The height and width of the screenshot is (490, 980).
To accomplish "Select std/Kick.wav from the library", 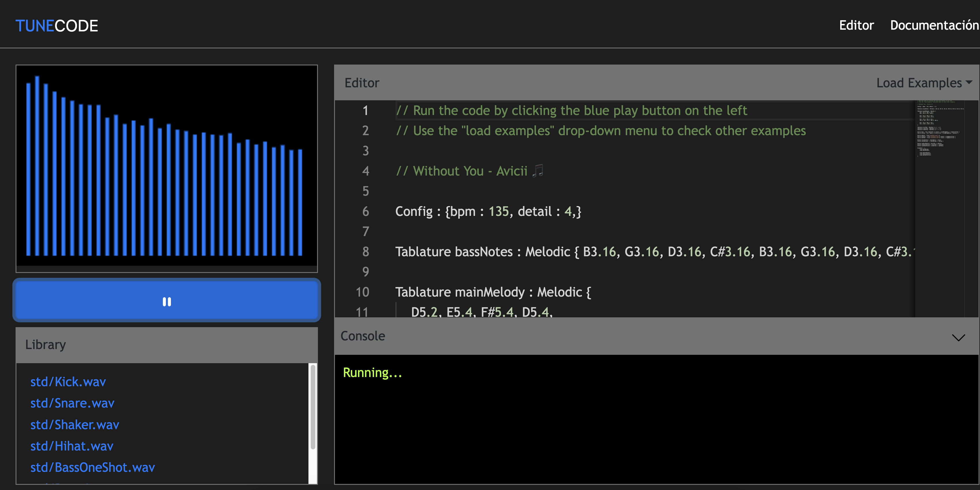I will (x=68, y=382).
